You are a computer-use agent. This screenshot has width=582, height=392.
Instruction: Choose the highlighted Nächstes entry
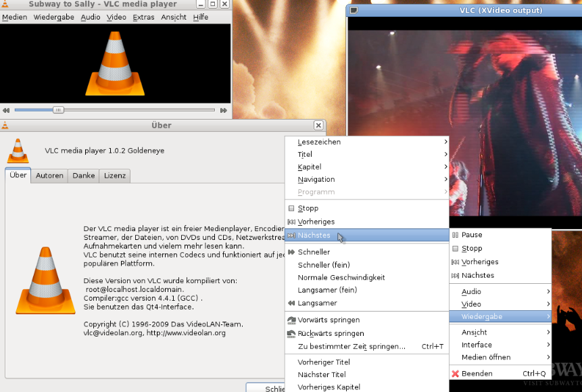click(367, 235)
